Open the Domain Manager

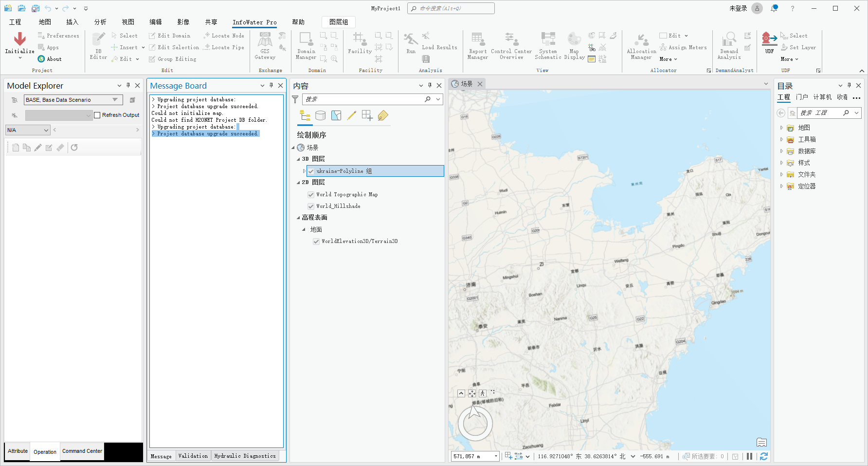306,46
